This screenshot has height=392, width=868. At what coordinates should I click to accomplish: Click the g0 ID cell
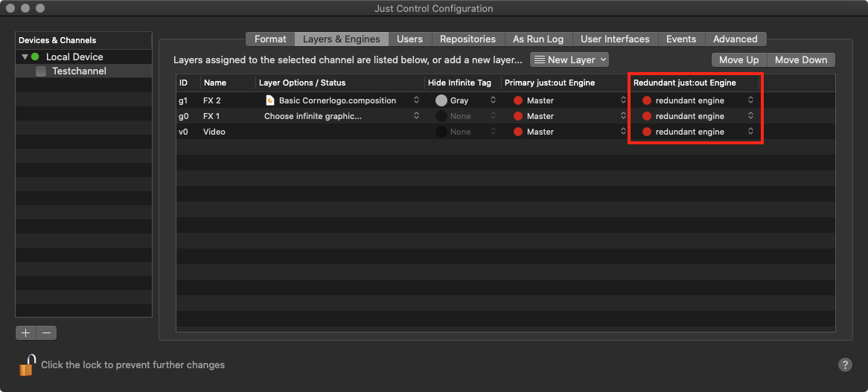point(188,116)
